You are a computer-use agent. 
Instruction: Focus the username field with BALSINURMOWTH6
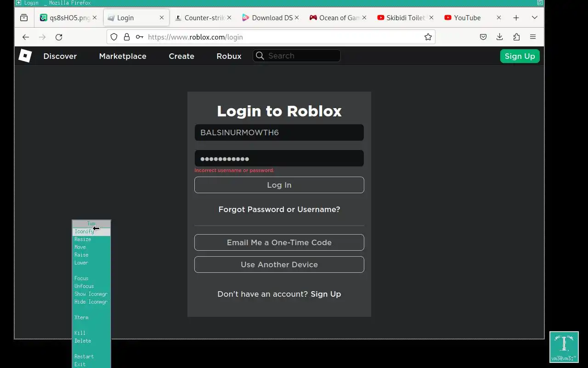coord(279,132)
